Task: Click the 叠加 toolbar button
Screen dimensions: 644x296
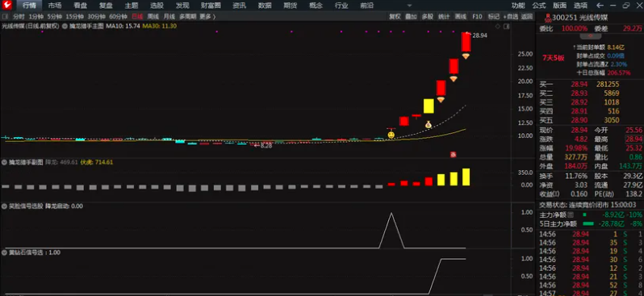Action: (411, 17)
